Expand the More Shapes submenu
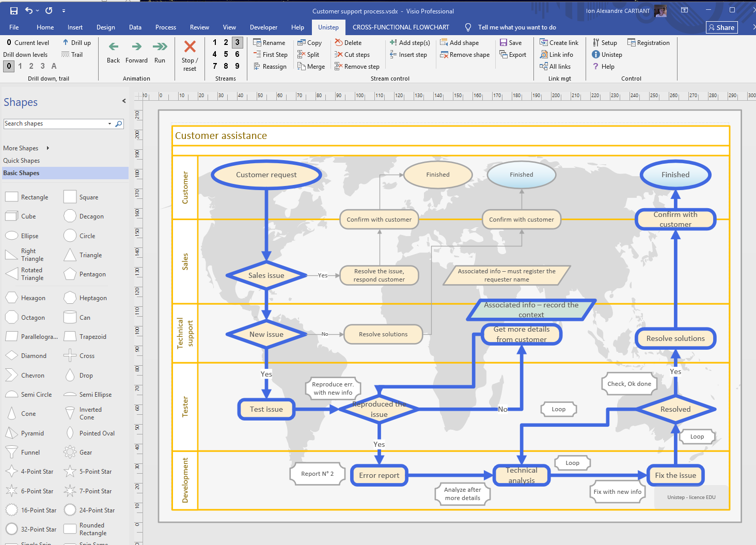This screenshot has width=756, height=545. click(x=48, y=148)
